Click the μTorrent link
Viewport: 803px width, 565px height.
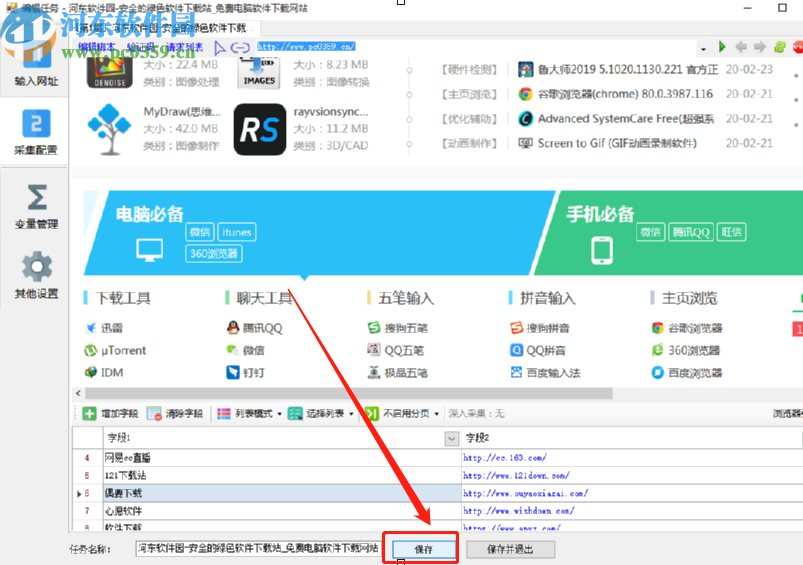pyautogui.click(x=123, y=350)
